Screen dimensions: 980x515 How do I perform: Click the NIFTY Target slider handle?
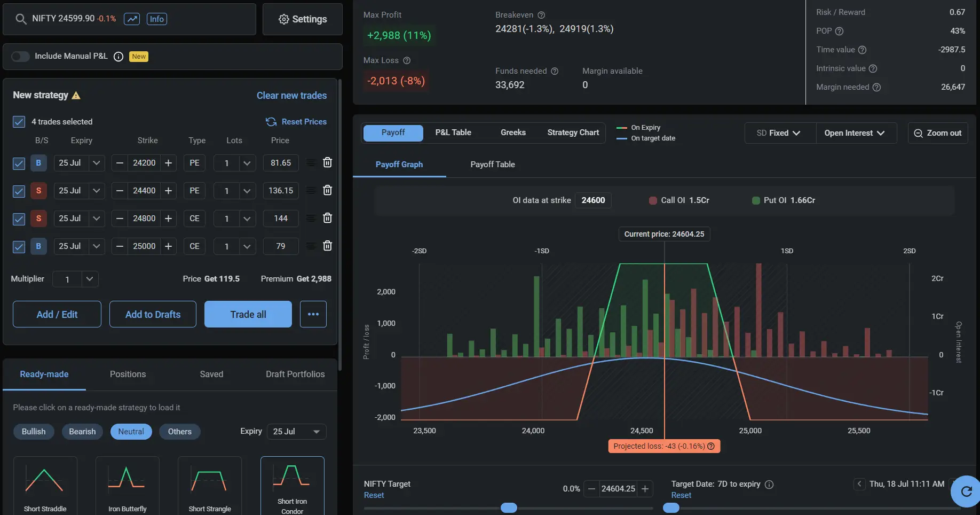(509, 508)
